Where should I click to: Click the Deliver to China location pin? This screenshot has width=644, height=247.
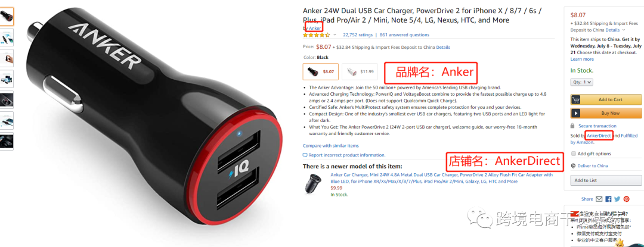[x=574, y=166]
